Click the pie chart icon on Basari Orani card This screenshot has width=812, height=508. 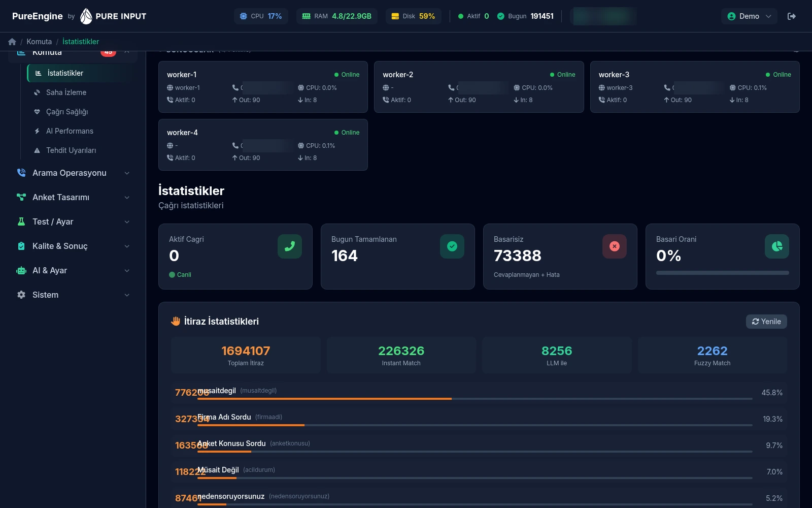pos(777,246)
